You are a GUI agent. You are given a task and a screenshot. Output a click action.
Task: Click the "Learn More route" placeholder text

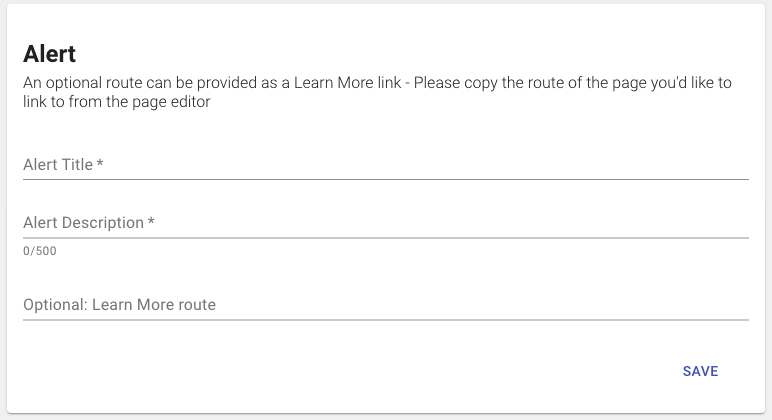tap(154, 305)
